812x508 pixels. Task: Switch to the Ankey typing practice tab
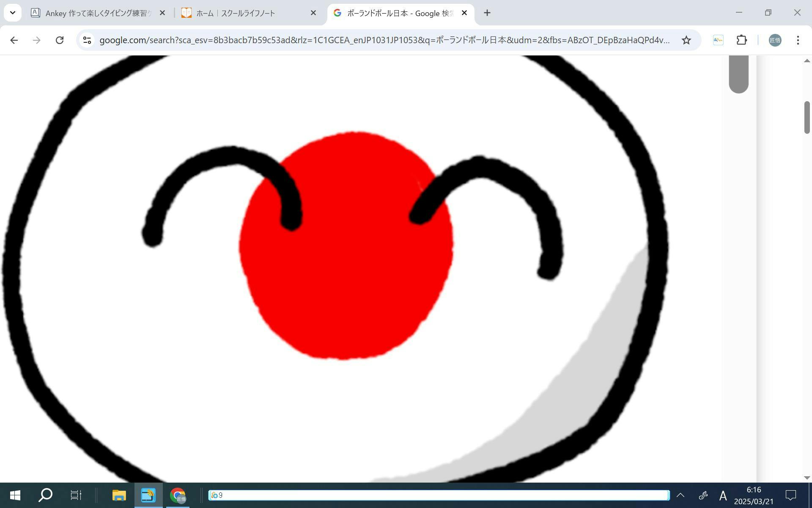(97, 13)
